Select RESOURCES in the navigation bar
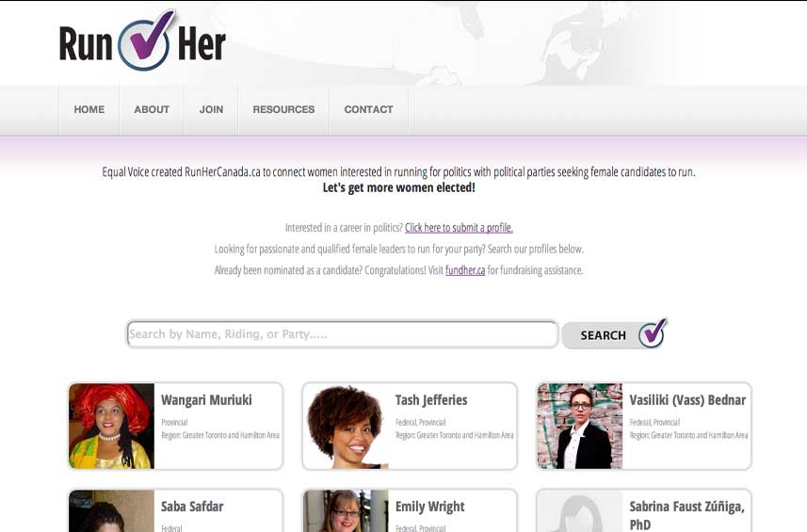 coord(283,109)
